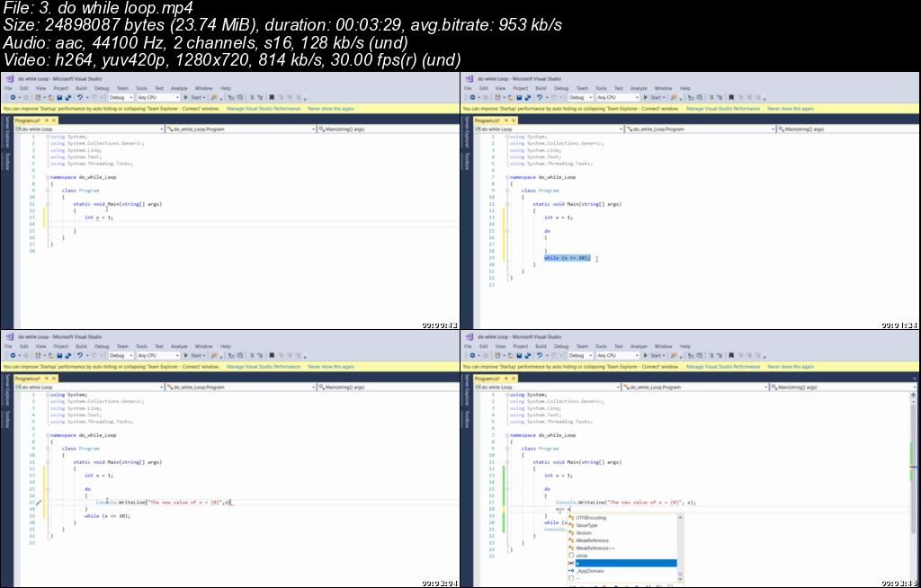Click Save All icon in top-left frame
The width and height of the screenshot is (921, 588).
tap(68, 97)
